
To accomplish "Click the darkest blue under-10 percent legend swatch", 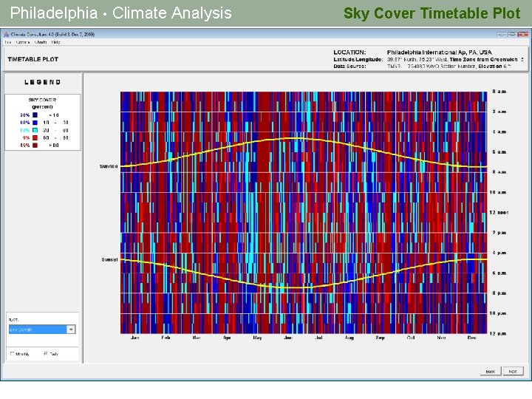I will pyautogui.click(x=35, y=115).
